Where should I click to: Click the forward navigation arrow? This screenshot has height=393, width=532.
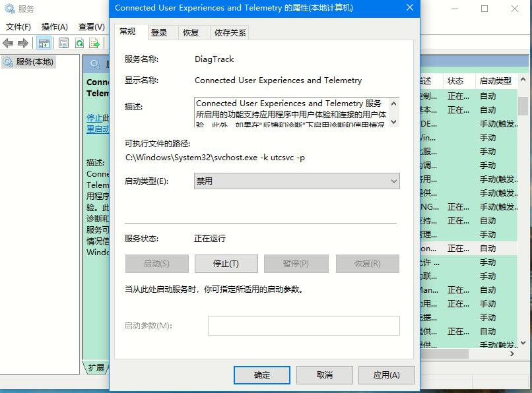(22, 43)
